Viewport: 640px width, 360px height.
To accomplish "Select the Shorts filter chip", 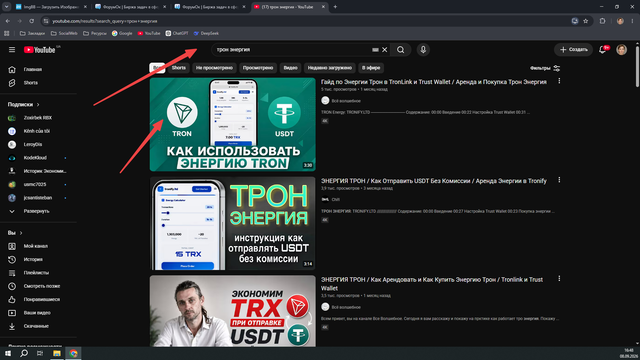I will point(178,68).
